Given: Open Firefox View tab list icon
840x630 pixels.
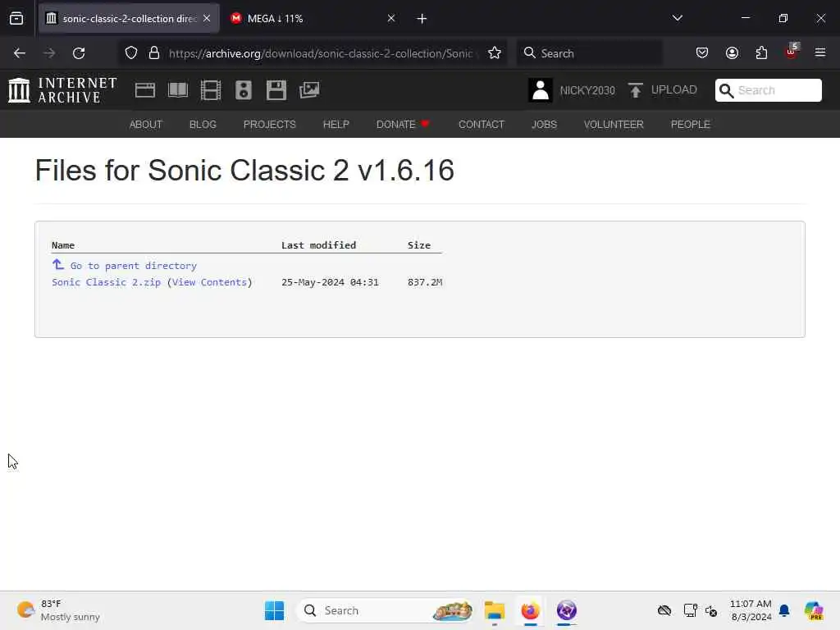Looking at the screenshot, I should click(16, 19).
